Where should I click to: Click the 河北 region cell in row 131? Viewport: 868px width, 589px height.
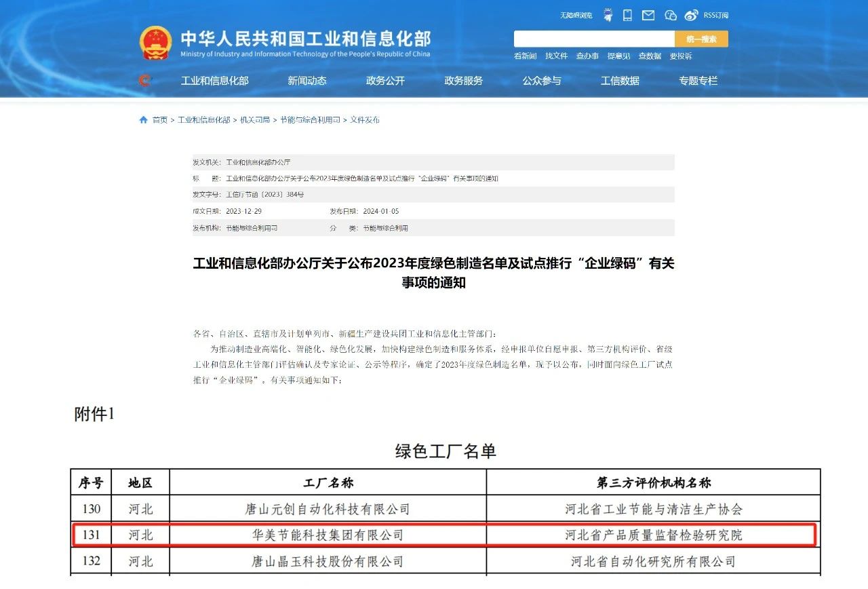(140, 535)
